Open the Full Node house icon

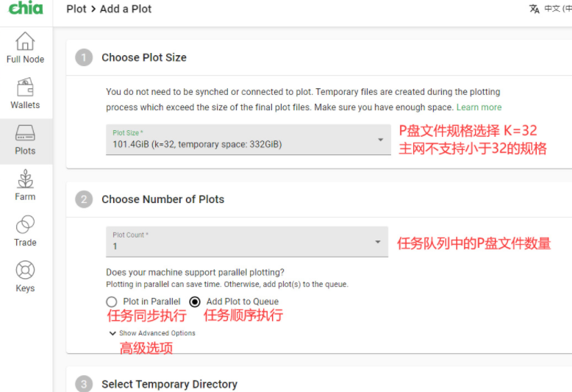point(25,41)
